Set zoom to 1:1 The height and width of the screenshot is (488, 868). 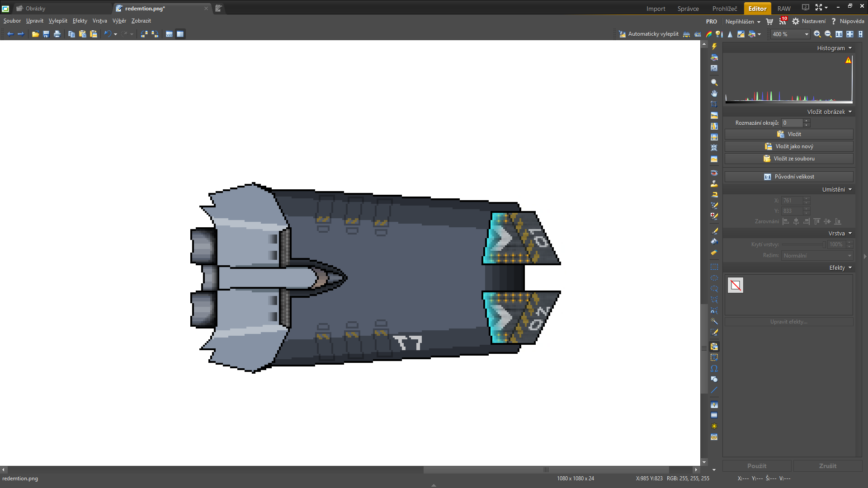pos(839,34)
